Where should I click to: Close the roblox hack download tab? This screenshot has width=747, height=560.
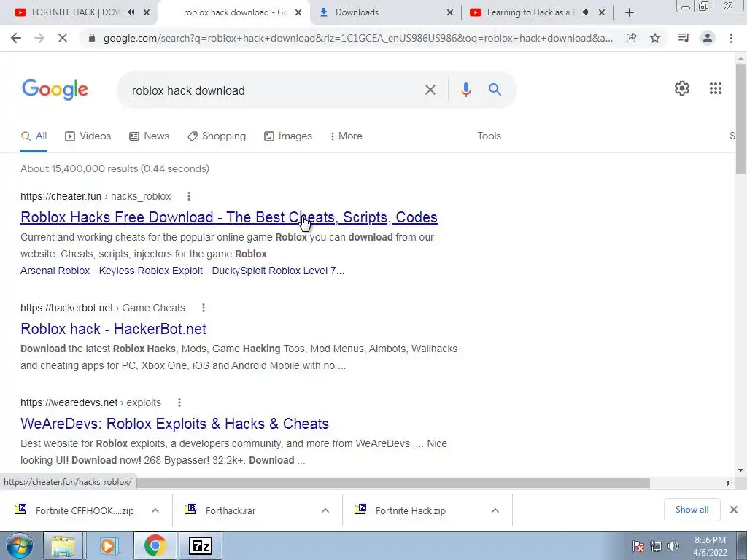(x=298, y=12)
